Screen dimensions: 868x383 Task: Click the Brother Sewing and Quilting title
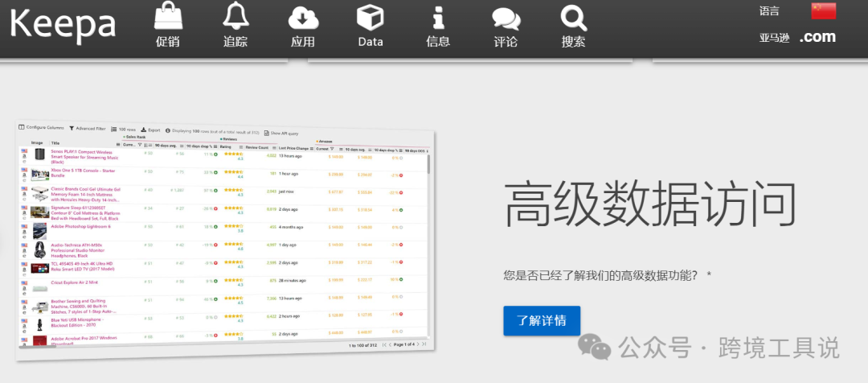point(84,307)
